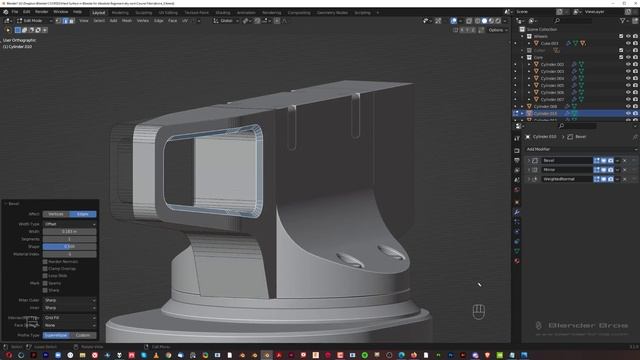This screenshot has width=640, height=360.
Task: Click the Material Index field
Action: click(70, 254)
